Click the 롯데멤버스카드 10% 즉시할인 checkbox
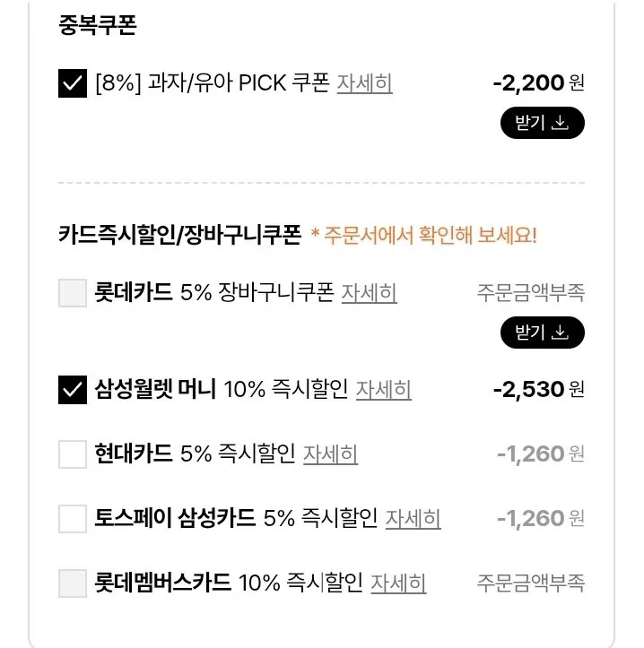Viewport: 644px width, 648px height. point(72,583)
